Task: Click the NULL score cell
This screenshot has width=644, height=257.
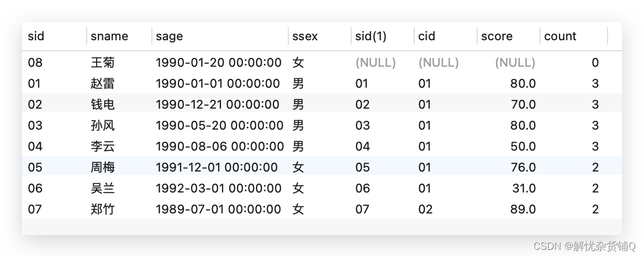Action: pos(515,63)
